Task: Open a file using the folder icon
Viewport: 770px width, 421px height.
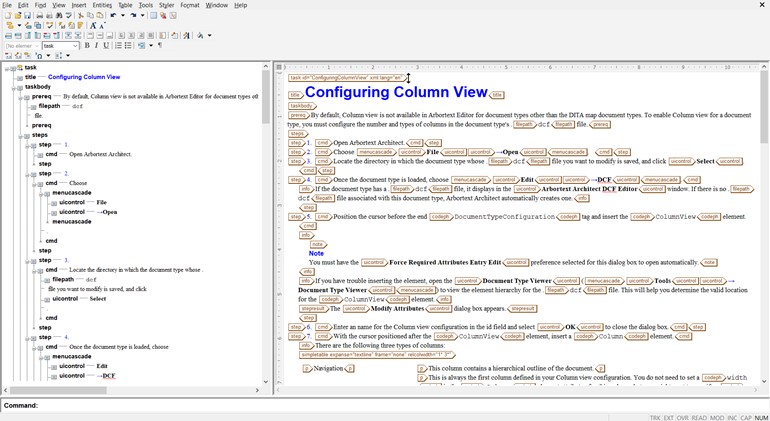Action: tap(18, 16)
